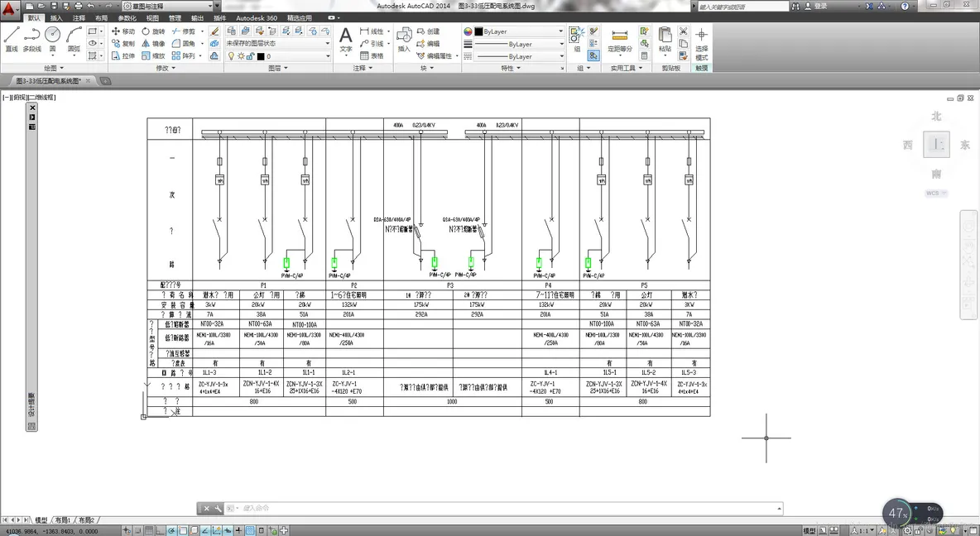Click the Undo arrow in quick access toolbar

coord(90,6)
